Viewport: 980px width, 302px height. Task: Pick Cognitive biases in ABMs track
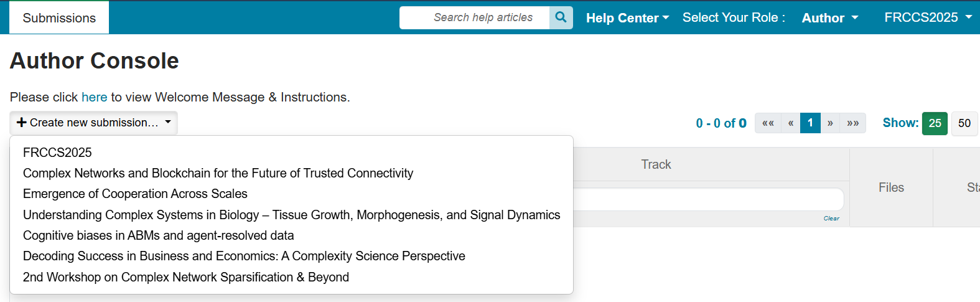tap(158, 235)
